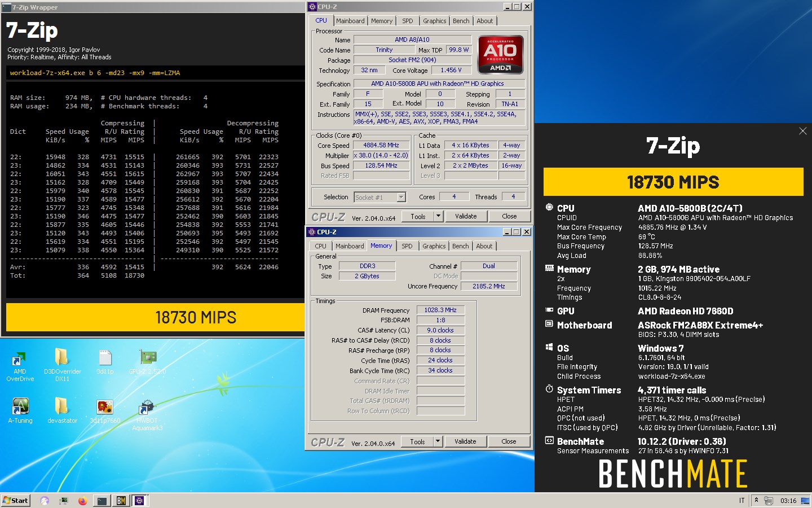Click Tools button in upper CPU-Z window
The height and width of the screenshot is (508, 812).
click(x=418, y=216)
